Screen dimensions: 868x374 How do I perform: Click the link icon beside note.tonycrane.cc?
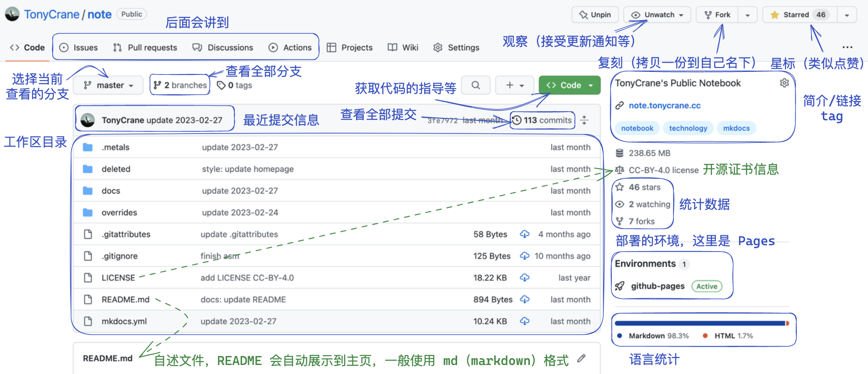click(620, 106)
